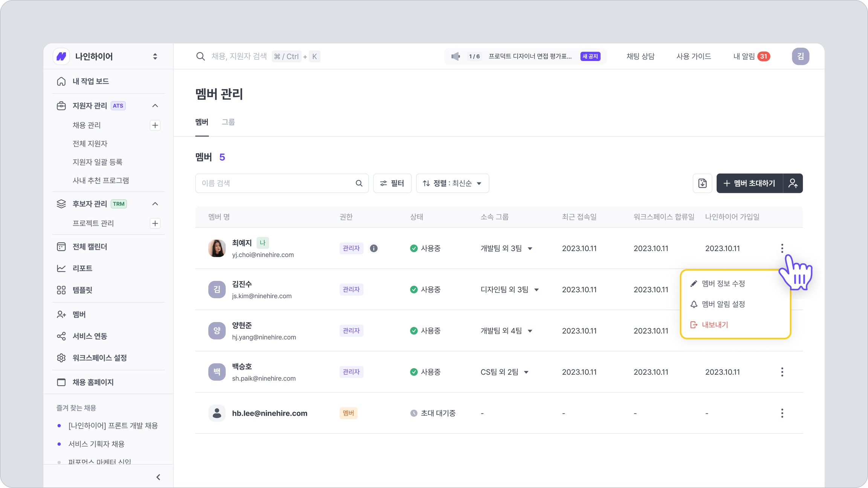Click the 멤버 person-plus sidebar icon

coord(61,314)
